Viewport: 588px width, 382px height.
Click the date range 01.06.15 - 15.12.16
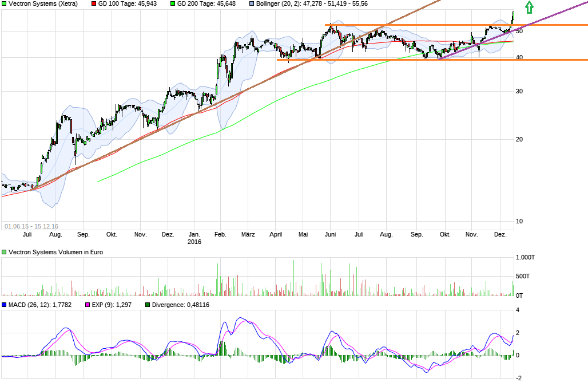coord(31,226)
